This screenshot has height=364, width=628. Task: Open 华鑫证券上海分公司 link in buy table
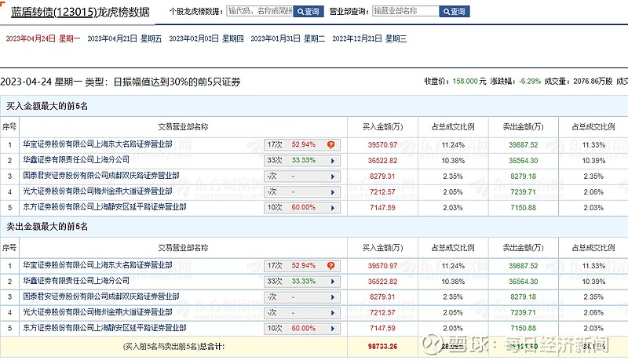(x=76, y=160)
